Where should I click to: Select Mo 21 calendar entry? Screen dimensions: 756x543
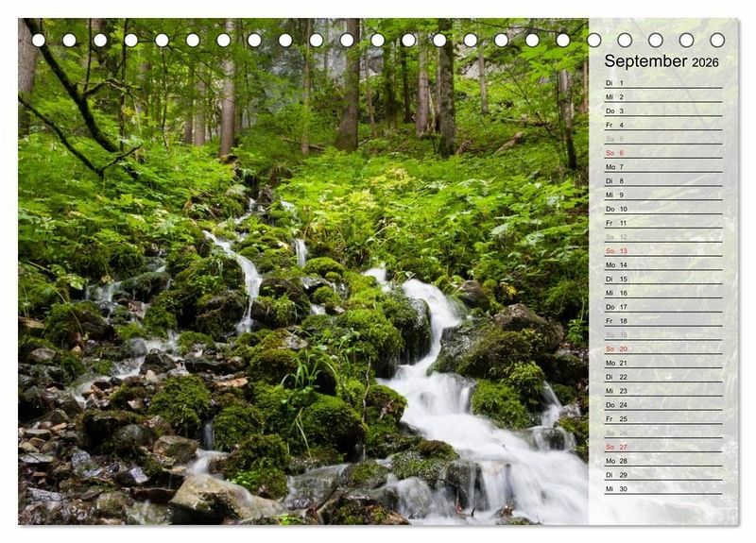click(662, 363)
